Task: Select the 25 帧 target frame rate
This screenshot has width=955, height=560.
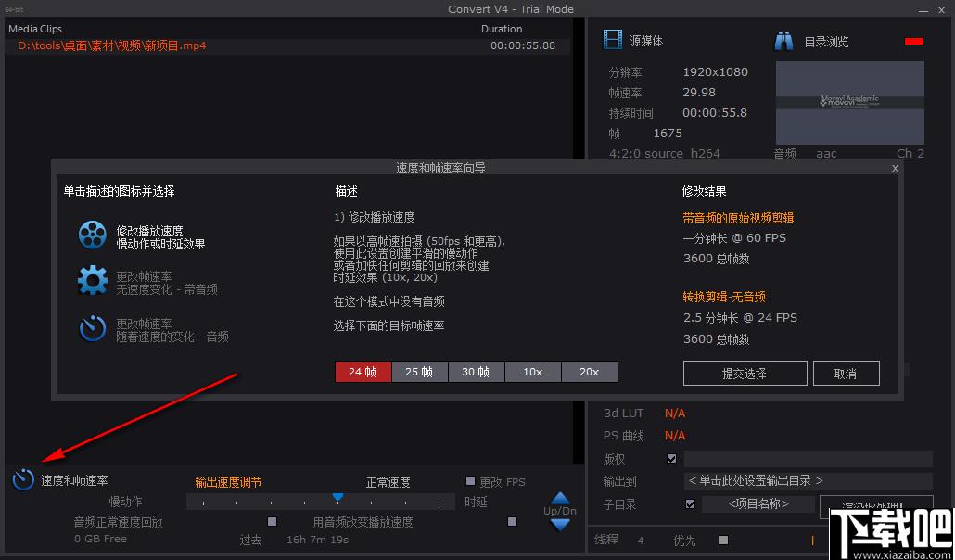Action: click(420, 372)
